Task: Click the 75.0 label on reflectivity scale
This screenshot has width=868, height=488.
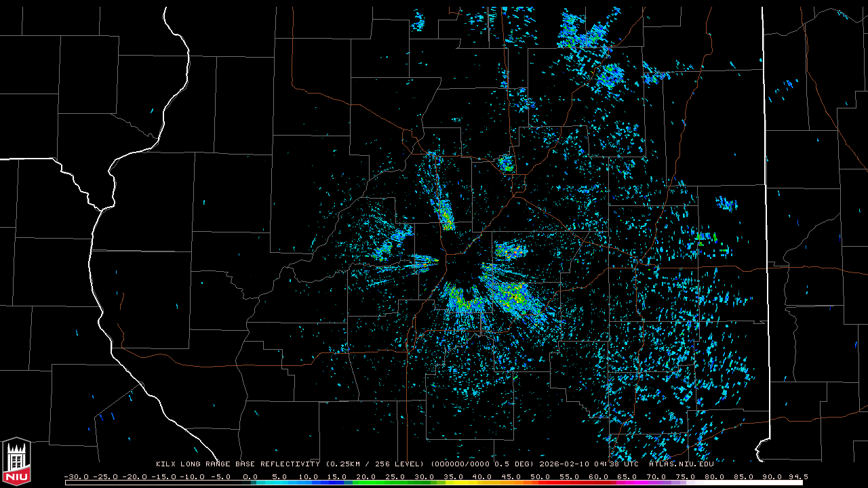Action: [686, 476]
